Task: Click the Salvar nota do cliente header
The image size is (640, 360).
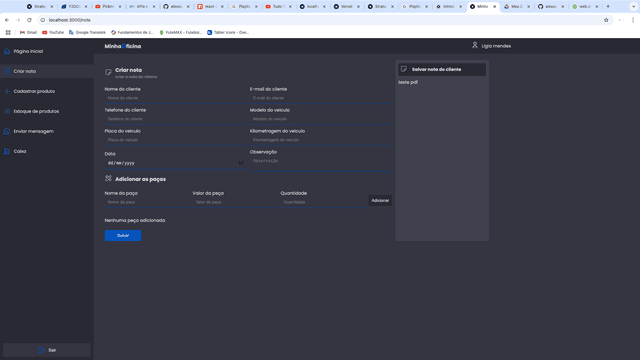Action: [x=442, y=69]
